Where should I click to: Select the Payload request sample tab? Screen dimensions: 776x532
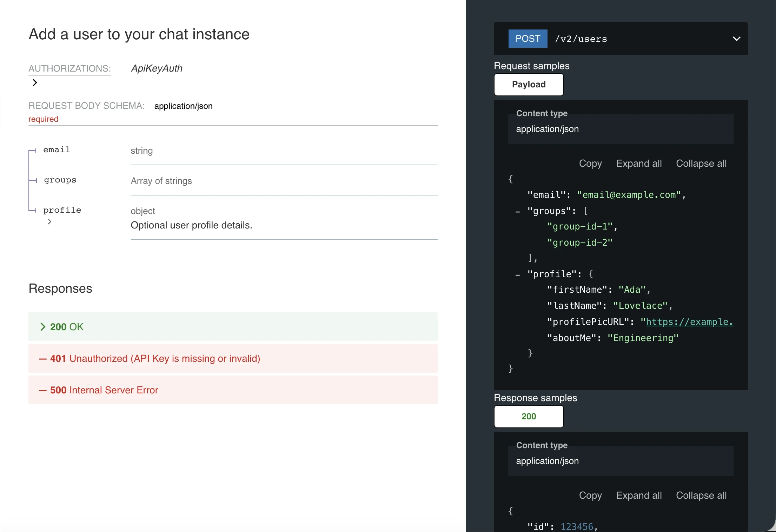point(529,85)
